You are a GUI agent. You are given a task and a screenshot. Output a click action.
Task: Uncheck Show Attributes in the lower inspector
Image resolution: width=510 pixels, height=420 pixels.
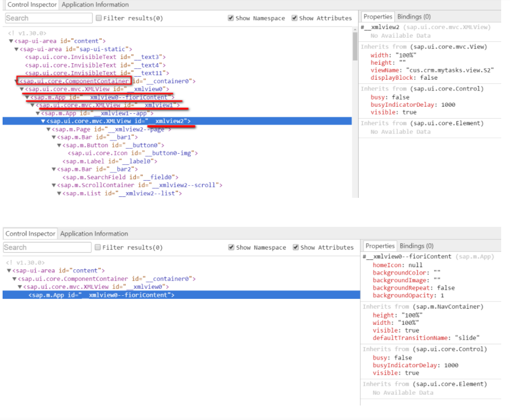point(295,247)
